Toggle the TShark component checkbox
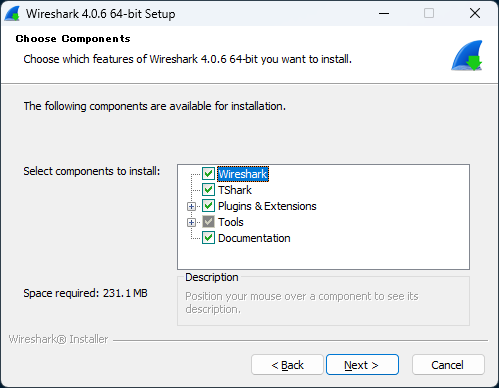The image size is (499, 388). (x=208, y=190)
